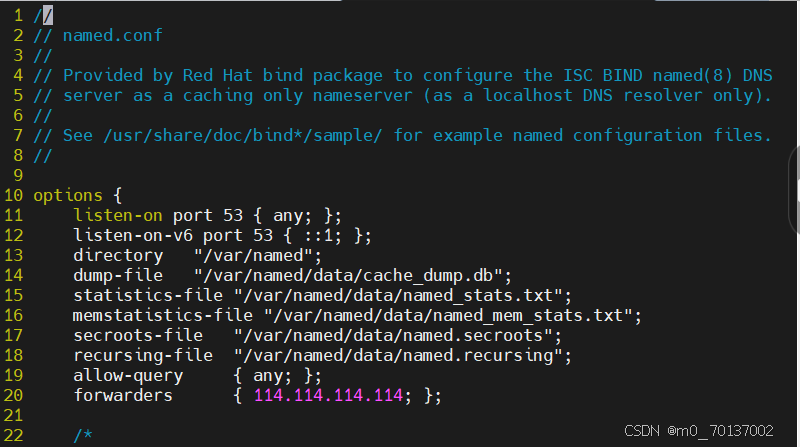Click the 'listen-on' keyword on line 11
The height and width of the screenshot is (447, 800).
click(118, 215)
